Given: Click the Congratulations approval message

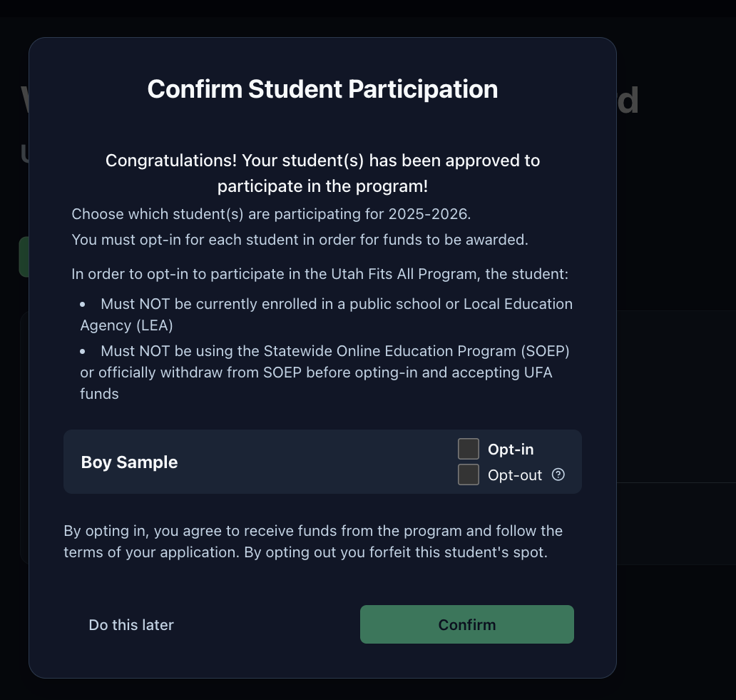Looking at the screenshot, I should pyautogui.click(x=322, y=173).
